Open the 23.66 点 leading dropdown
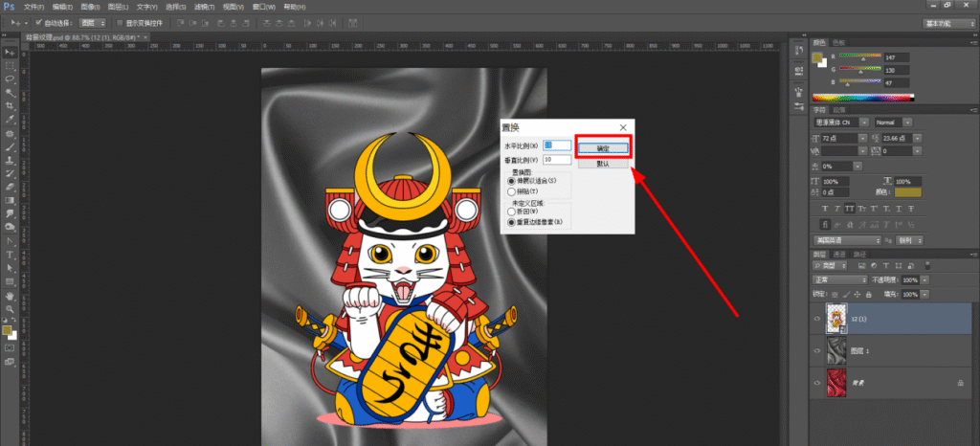 917,138
